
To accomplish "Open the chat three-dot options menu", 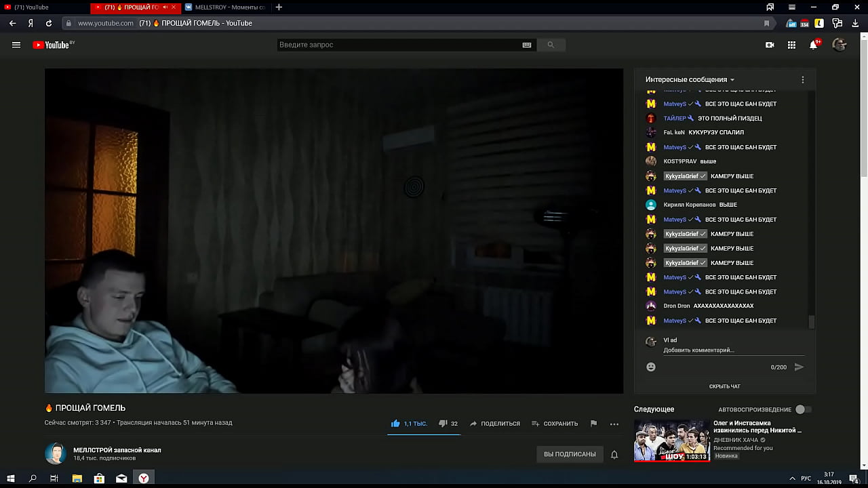I will click(803, 79).
